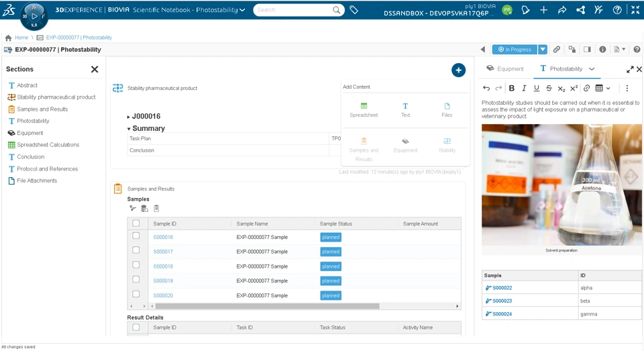Click the Samples table horizontal scrollbar
Image resolution: width=644 pixels, height=351 pixels.
[x=268, y=306]
